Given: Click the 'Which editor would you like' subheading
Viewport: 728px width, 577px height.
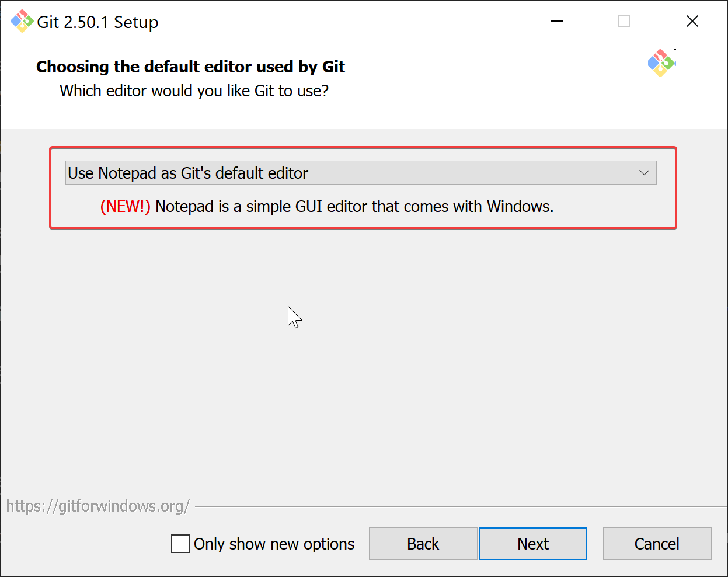Looking at the screenshot, I should (x=194, y=91).
